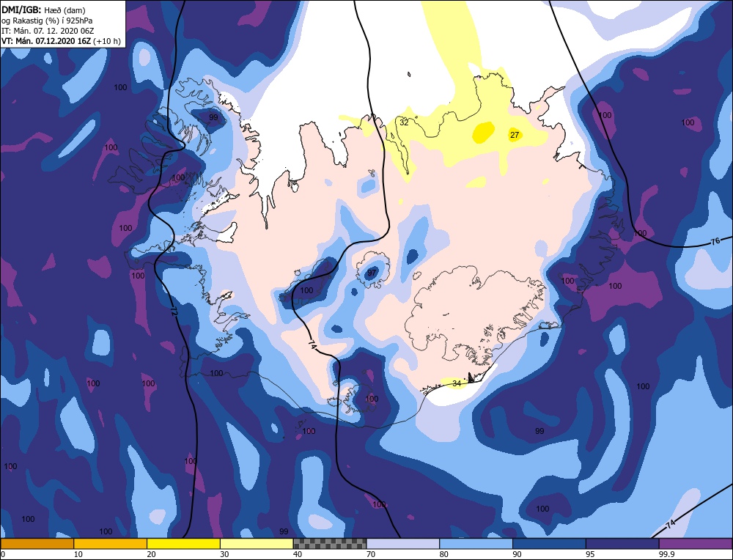The height and width of the screenshot is (560, 733).
Task: Click the 0–10 dark orange legend swatch
Action: coord(37,544)
